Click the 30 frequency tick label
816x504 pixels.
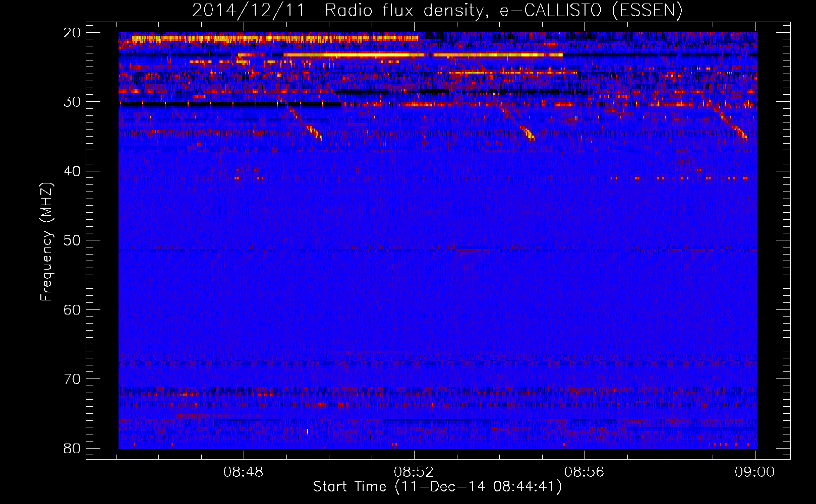pyautogui.click(x=72, y=102)
